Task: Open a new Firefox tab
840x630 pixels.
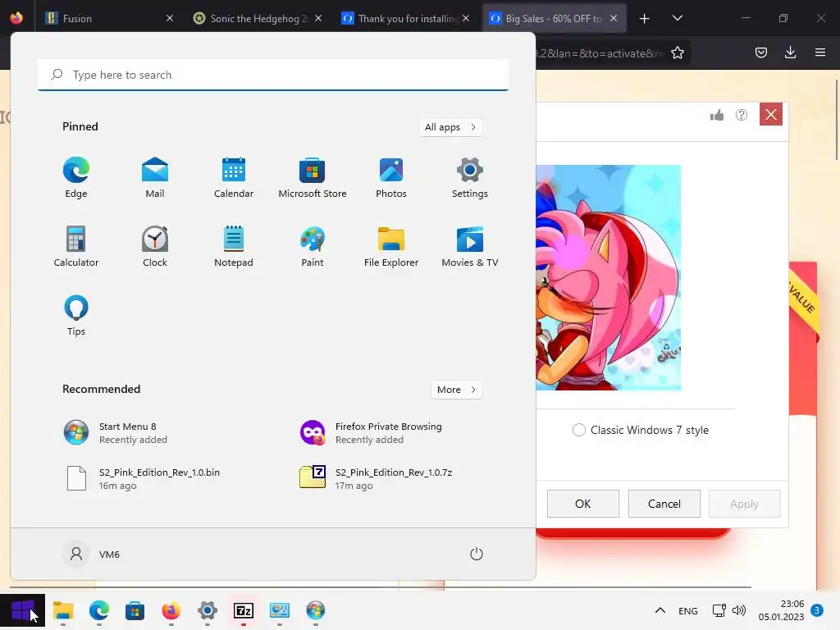Action: (645, 19)
